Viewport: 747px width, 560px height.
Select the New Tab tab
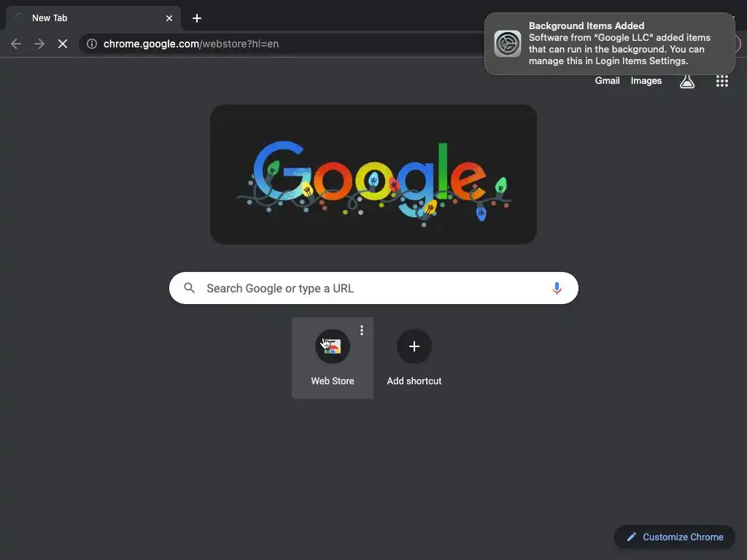click(x=93, y=18)
